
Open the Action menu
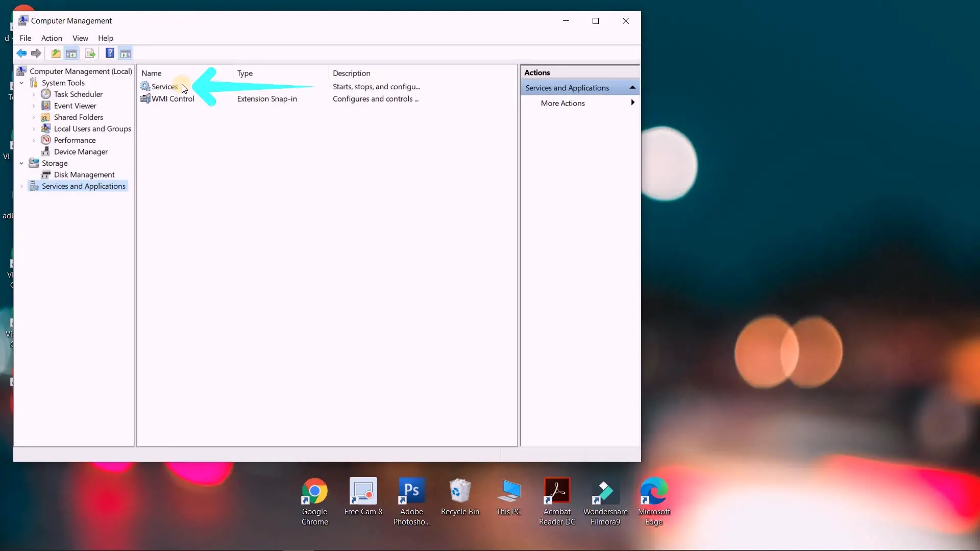click(52, 38)
